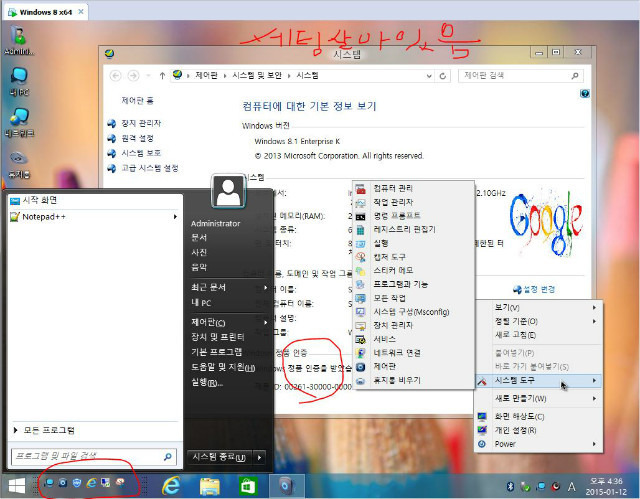Image resolution: width=640 pixels, height=499 pixels.
Task: Open 명령 프롬프트 in the submenu
Action: coord(413,215)
